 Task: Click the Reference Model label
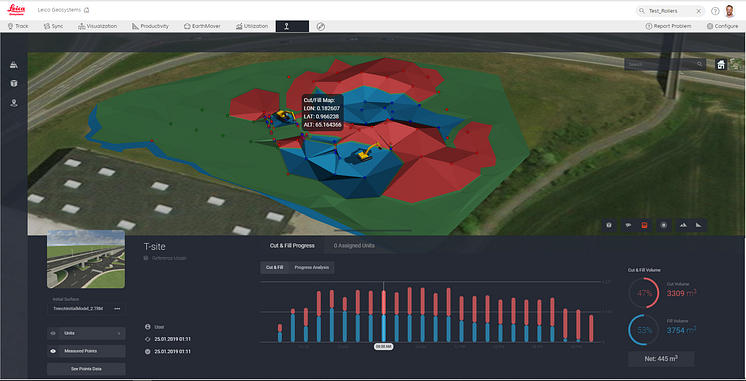(x=169, y=258)
